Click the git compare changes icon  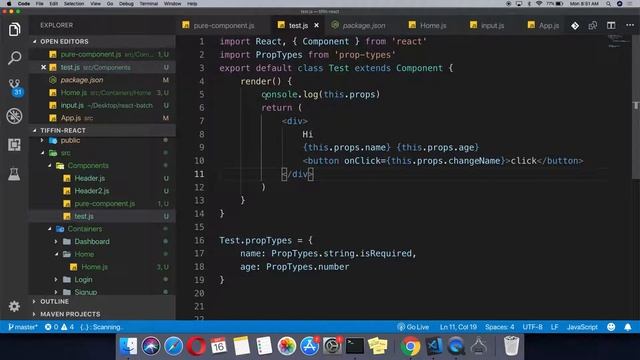pos(575,26)
